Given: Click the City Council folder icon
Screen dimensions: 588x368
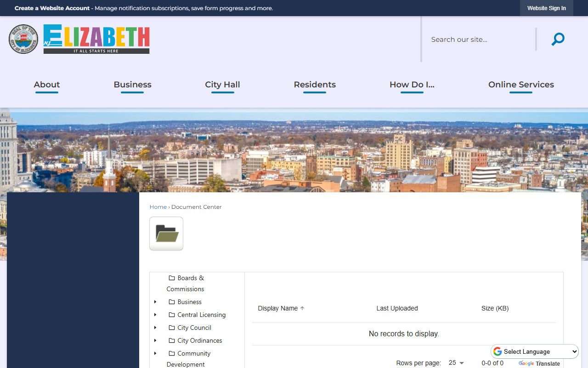Looking at the screenshot, I should pos(172,328).
